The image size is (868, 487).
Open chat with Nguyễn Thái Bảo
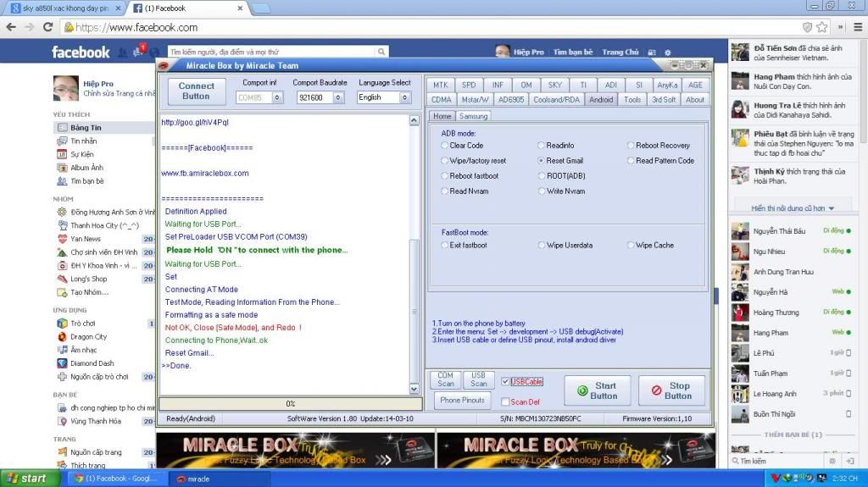pyautogui.click(x=792, y=230)
